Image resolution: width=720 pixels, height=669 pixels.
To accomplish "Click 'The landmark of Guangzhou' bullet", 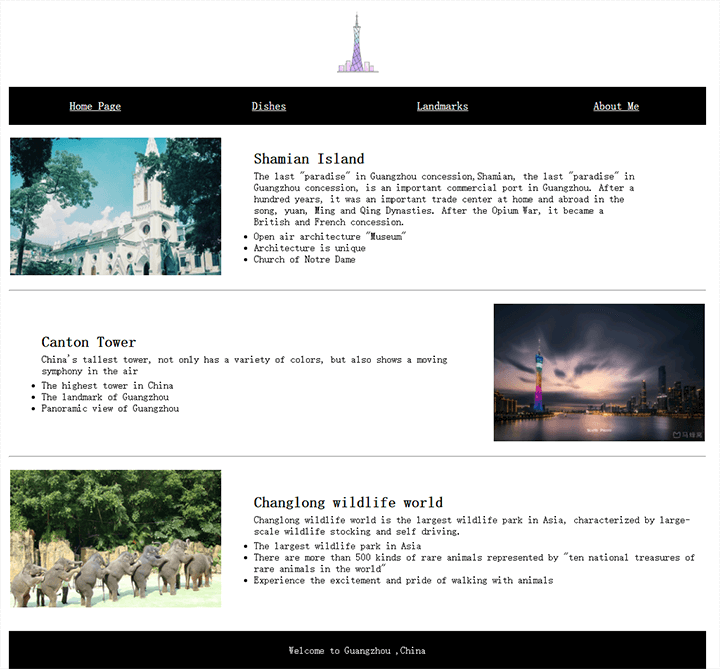I will coord(105,397).
